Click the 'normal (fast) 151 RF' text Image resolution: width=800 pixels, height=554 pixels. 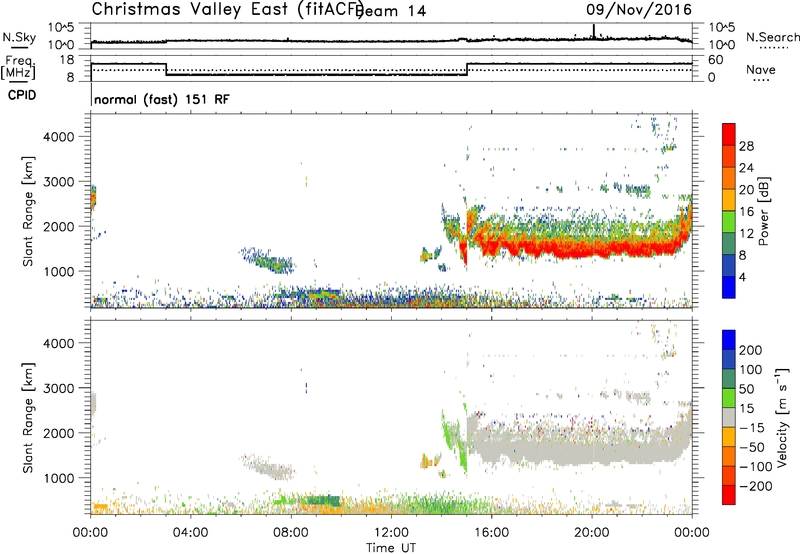162,99
